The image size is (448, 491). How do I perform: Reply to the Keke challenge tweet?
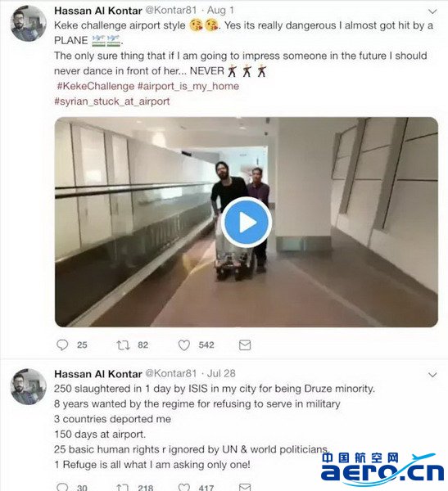tap(62, 345)
